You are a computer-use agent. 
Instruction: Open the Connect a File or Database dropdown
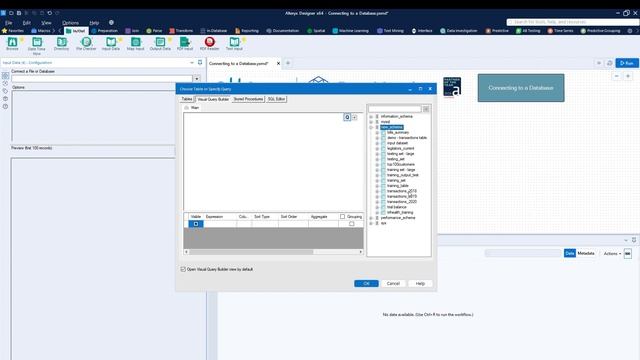(197, 78)
